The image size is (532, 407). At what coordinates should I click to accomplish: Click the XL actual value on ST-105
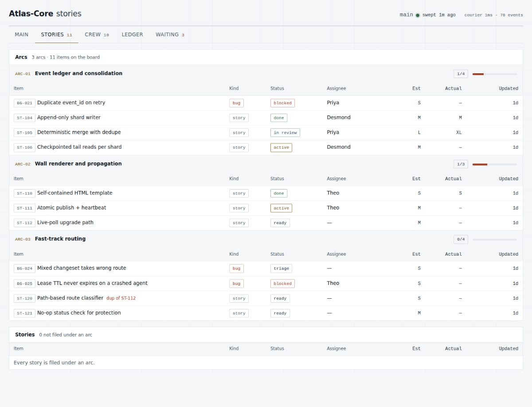pos(459,133)
